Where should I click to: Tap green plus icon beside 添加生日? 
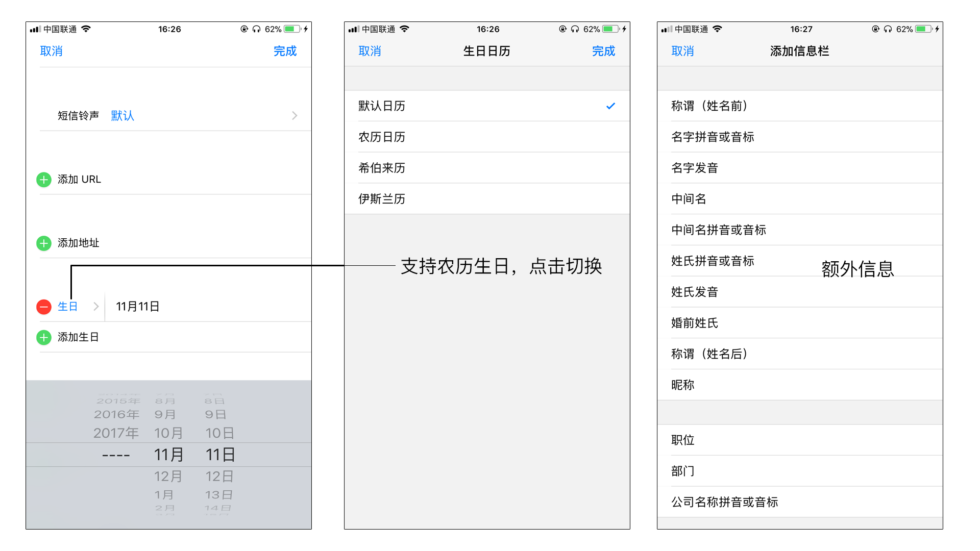pyautogui.click(x=44, y=337)
